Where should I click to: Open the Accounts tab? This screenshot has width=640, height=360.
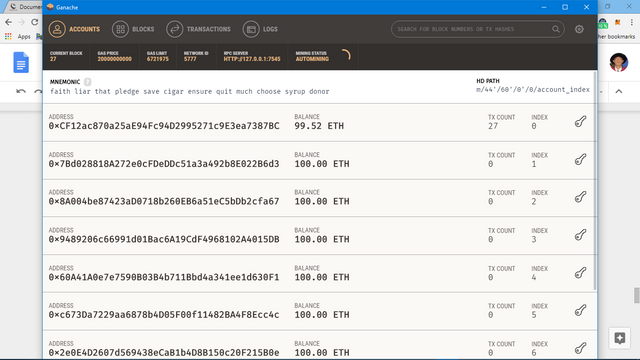tap(74, 29)
